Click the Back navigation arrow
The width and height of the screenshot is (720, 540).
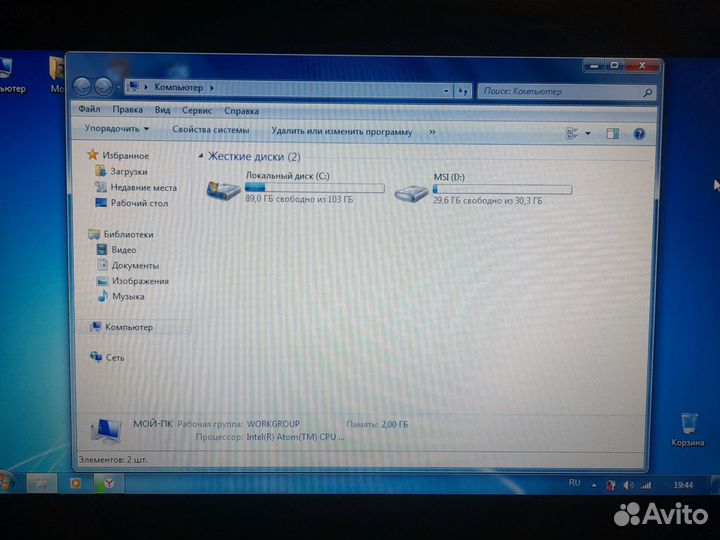point(83,88)
